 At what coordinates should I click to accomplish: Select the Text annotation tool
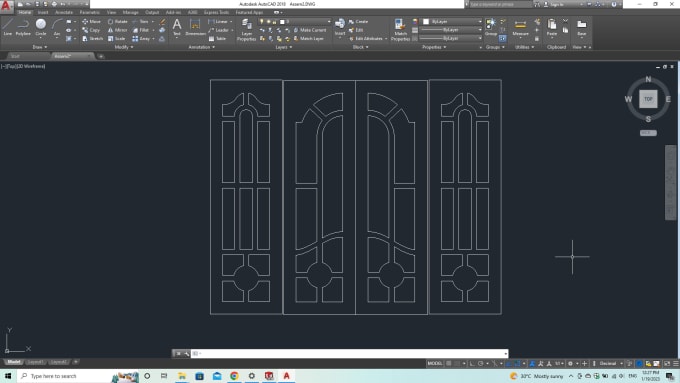pyautogui.click(x=177, y=27)
